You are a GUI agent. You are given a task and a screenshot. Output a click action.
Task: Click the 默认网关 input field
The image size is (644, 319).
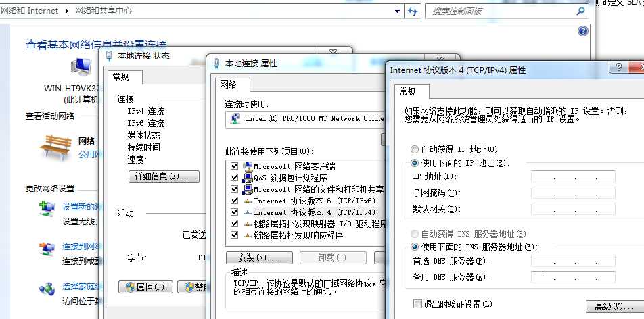pyautogui.click(x=573, y=209)
